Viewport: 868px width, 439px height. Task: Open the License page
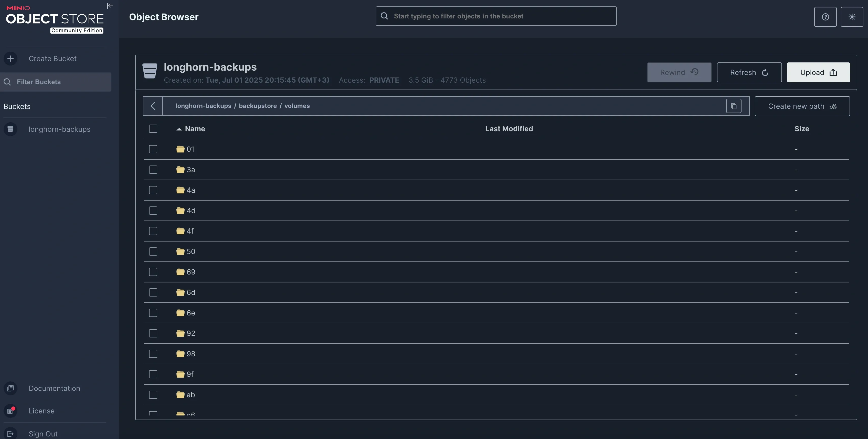tap(41, 411)
